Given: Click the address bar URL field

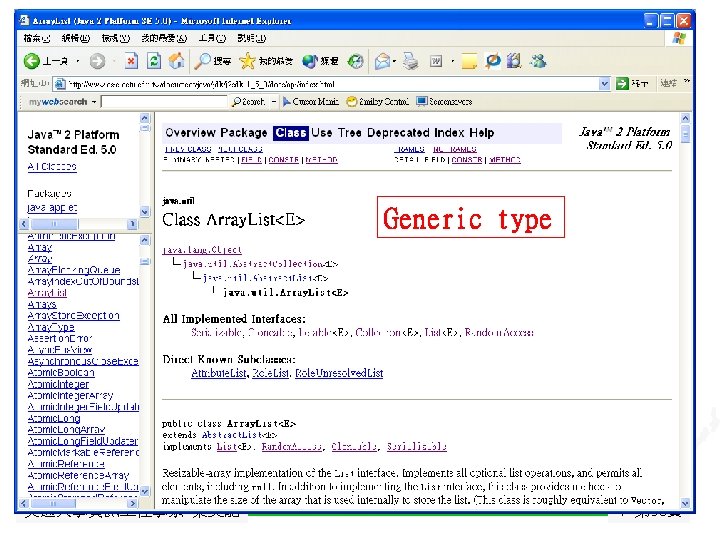Looking at the screenshot, I should tap(333, 84).
